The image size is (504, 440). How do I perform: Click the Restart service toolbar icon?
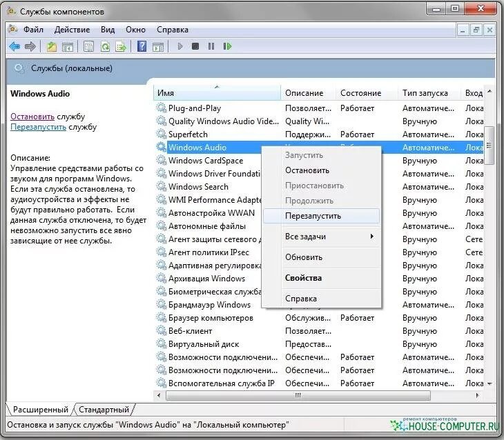tap(227, 47)
